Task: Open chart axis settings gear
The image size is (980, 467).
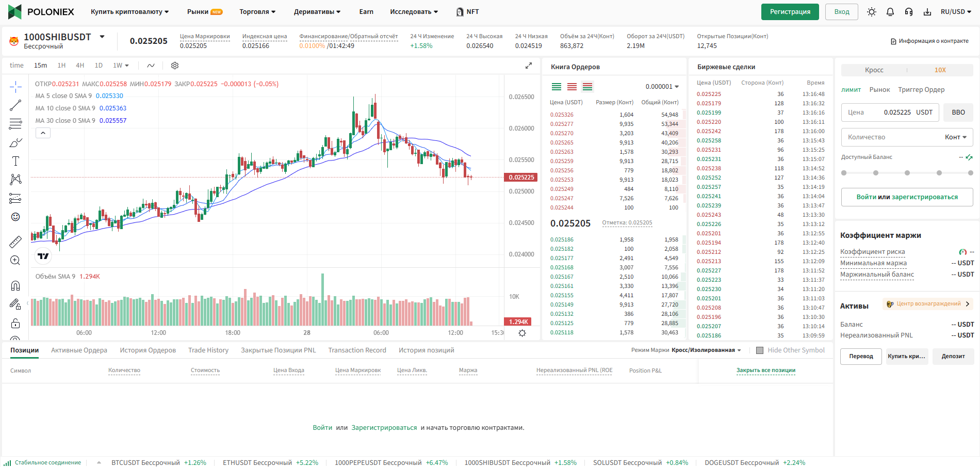Action: 522,333
